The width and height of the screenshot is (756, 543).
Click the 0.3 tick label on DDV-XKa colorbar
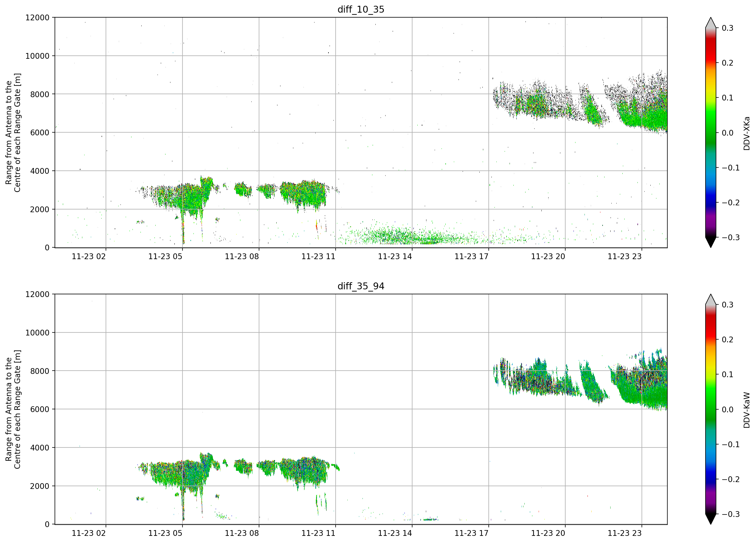click(x=728, y=28)
